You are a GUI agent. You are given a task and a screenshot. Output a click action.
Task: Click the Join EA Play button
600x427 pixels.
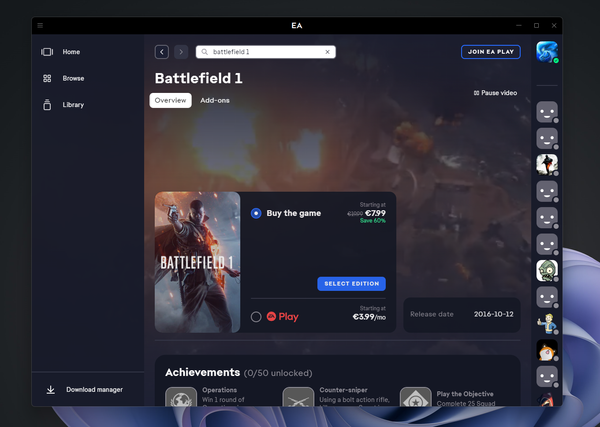point(490,52)
